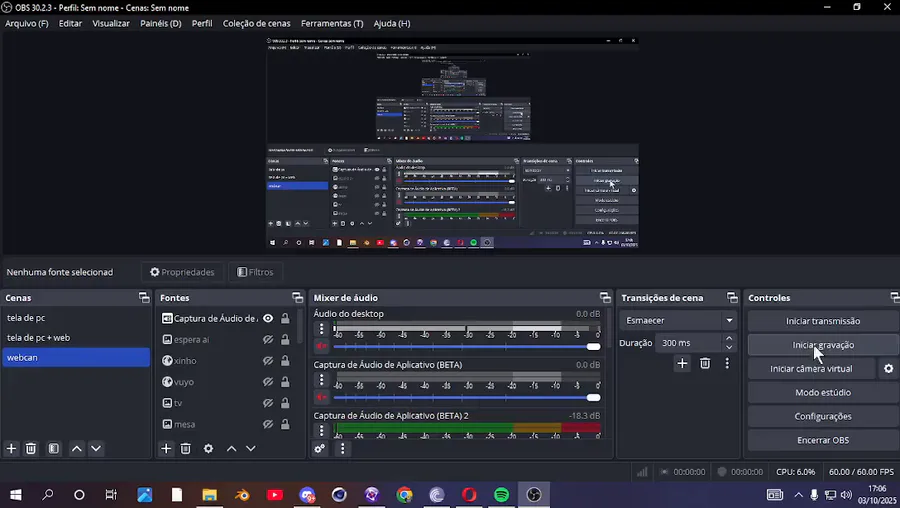Open the Esmaecer transition dropdown

tap(678, 320)
